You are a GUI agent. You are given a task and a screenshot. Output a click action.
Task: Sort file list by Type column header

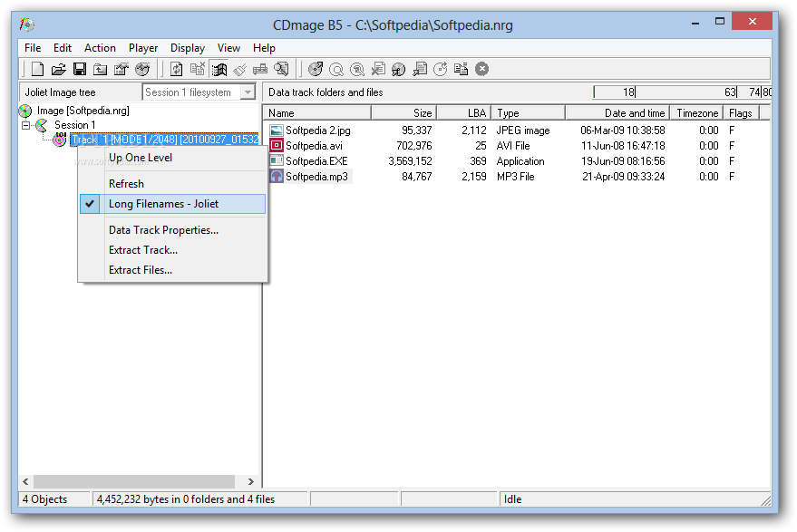click(x=528, y=112)
